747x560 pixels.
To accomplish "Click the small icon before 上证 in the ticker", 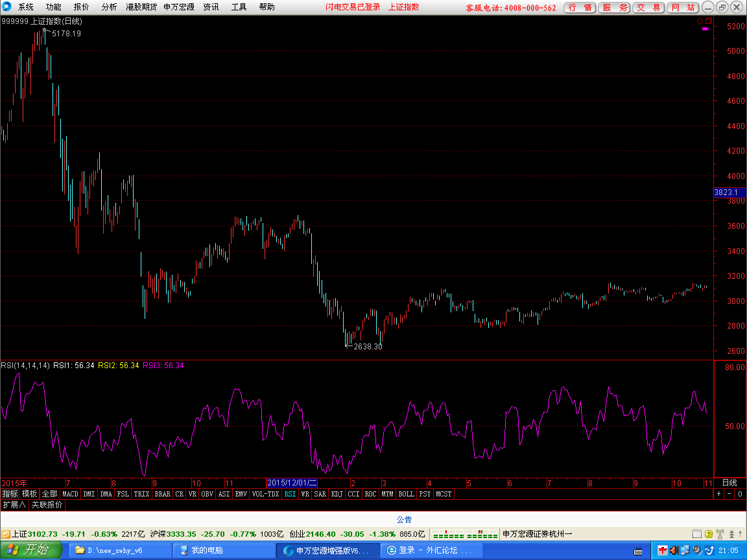I will pos(6,534).
